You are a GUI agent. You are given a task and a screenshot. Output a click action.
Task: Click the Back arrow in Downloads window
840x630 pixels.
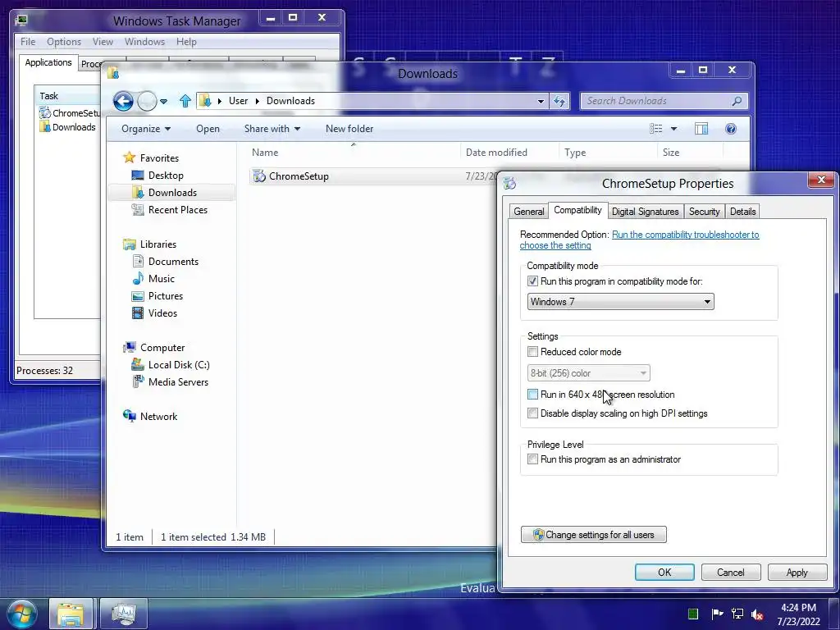(x=123, y=101)
